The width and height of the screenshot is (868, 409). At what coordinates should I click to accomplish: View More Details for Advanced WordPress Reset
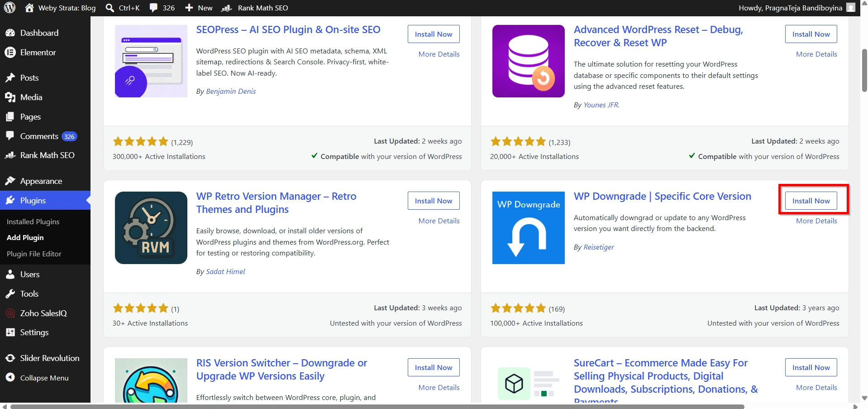click(816, 54)
